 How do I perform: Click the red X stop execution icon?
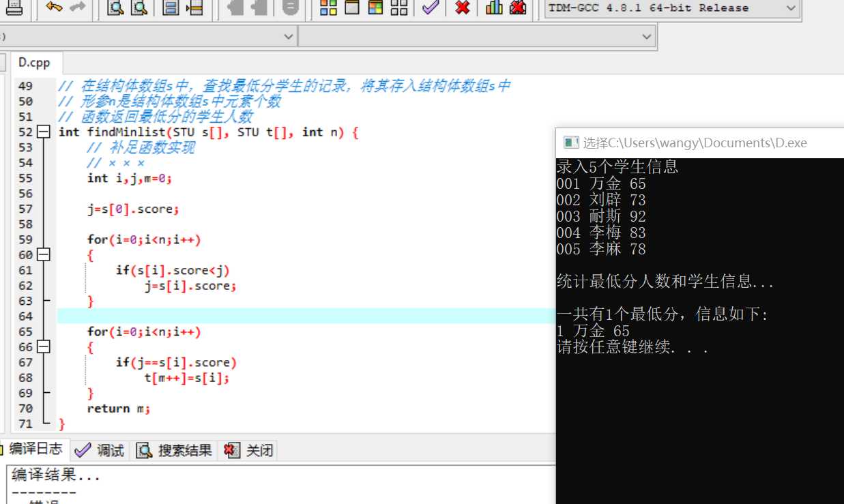(463, 8)
